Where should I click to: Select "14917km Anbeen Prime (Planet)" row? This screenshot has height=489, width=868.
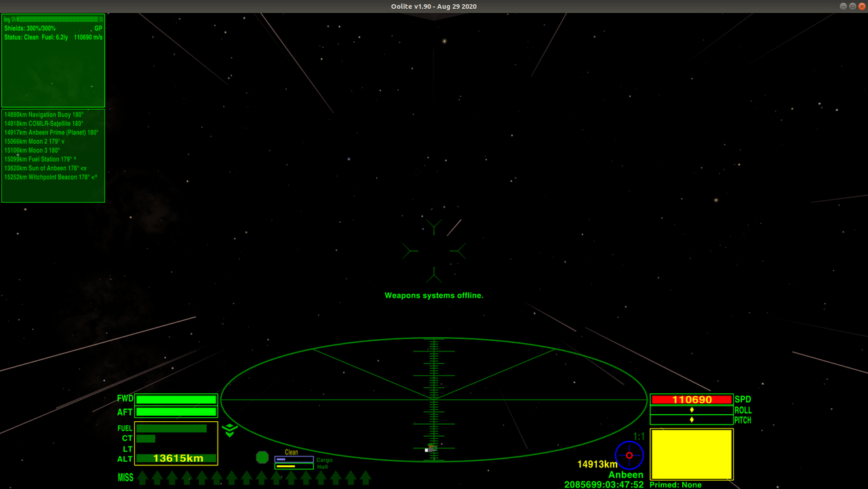51,133
